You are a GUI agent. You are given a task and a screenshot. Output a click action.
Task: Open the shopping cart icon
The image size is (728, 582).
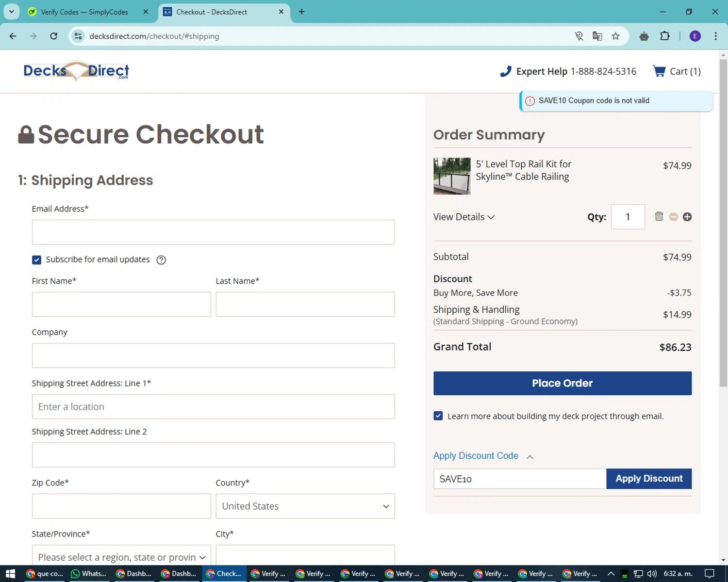[x=659, y=71]
